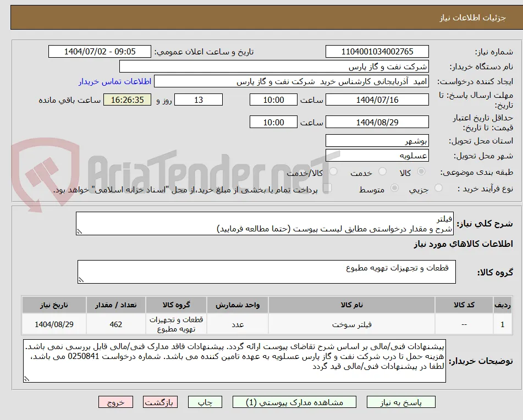Click the چاپ print button
This screenshot has width=523, height=420.
click(205, 402)
